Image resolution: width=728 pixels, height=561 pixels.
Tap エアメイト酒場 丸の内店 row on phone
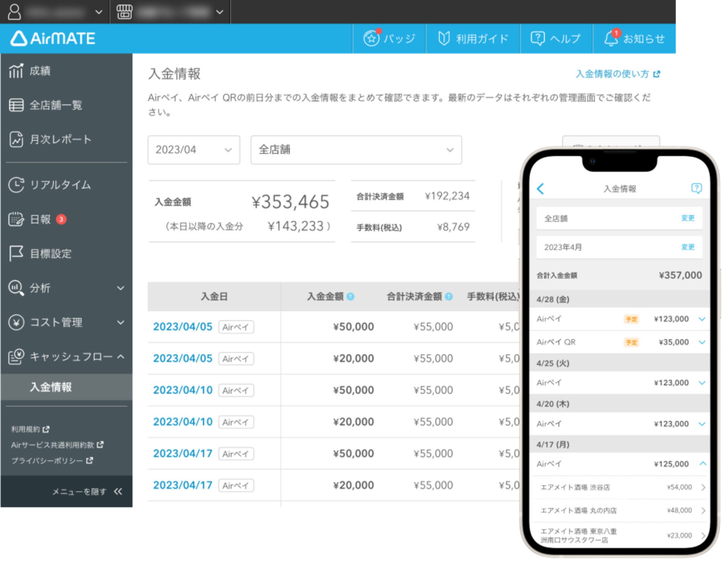(x=621, y=511)
